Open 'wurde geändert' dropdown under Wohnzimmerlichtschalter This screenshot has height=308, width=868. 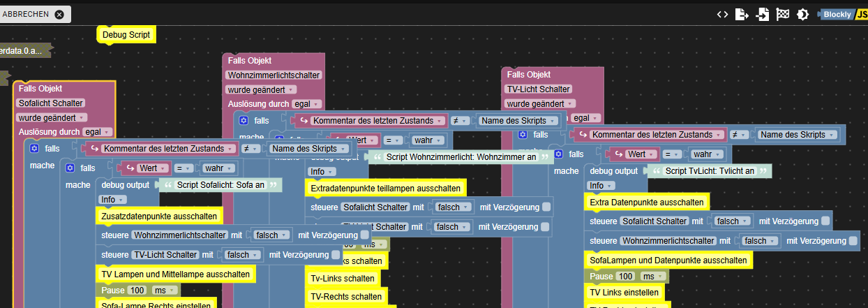tap(260, 89)
